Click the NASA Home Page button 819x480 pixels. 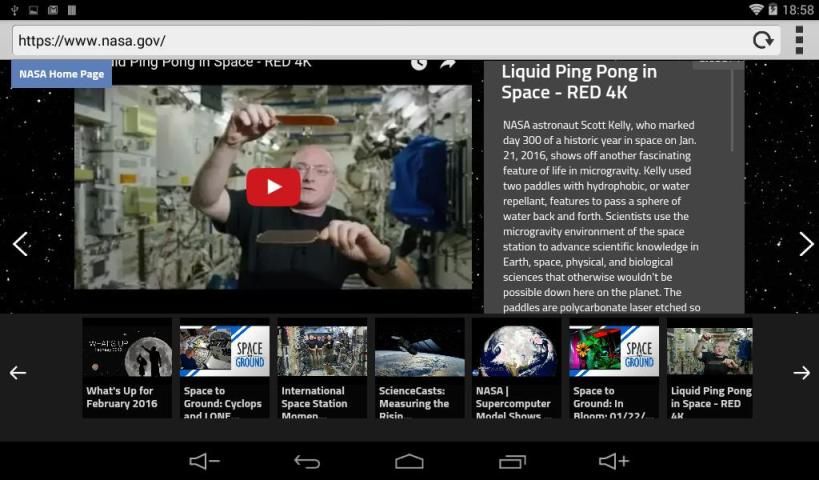coord(61,74)
